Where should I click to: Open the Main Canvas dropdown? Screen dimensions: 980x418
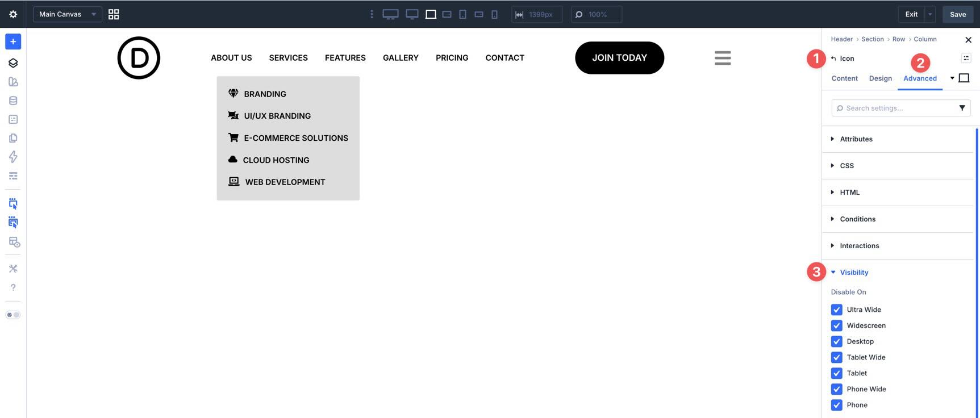[x=68, y=14]
